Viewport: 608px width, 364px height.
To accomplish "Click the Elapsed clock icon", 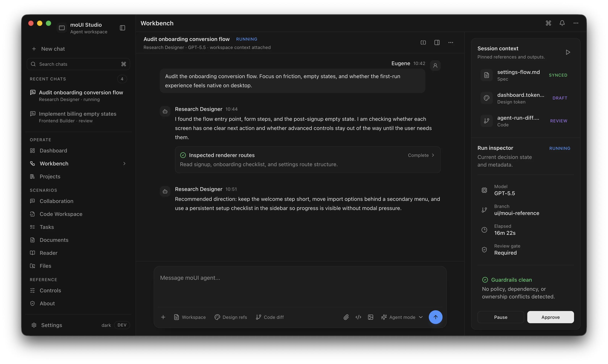I will click(484, 230).
